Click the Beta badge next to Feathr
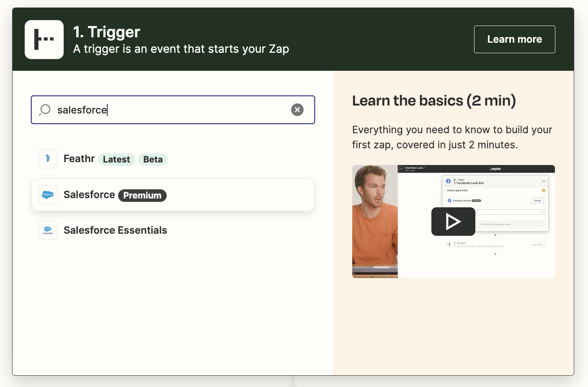Viewport: 588px width, 387px height. pyautogui.click(x=153, y=160)
